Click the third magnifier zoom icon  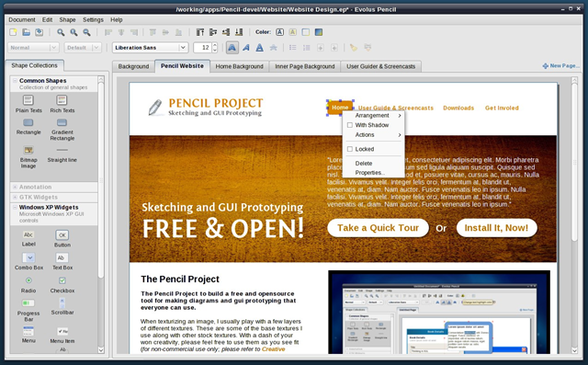pyautogui.click(x=86, y=32)
